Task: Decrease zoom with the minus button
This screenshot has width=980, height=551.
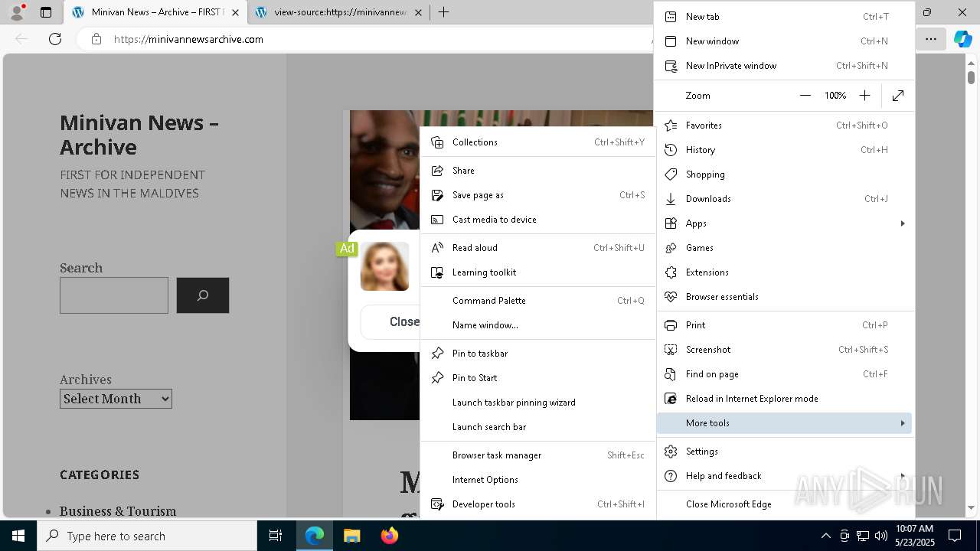Action: [805, 96]
